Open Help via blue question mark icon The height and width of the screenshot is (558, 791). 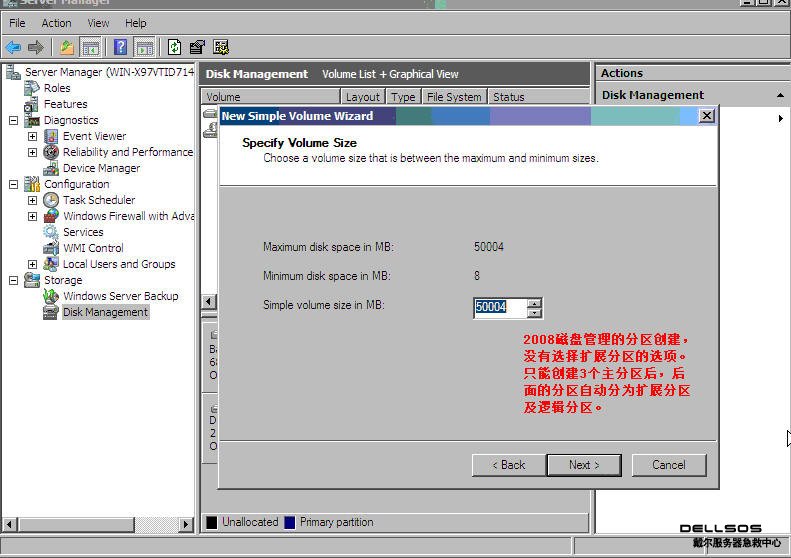point(121,47)
